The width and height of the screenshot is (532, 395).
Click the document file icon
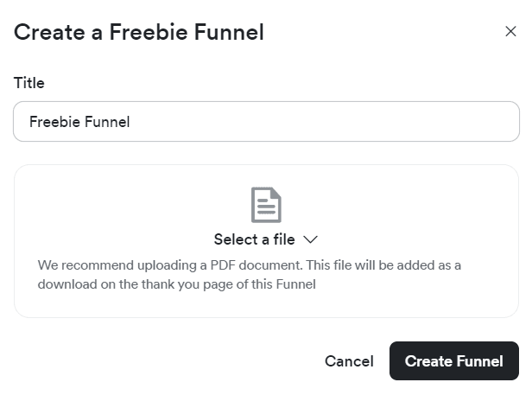click(266, 205)
